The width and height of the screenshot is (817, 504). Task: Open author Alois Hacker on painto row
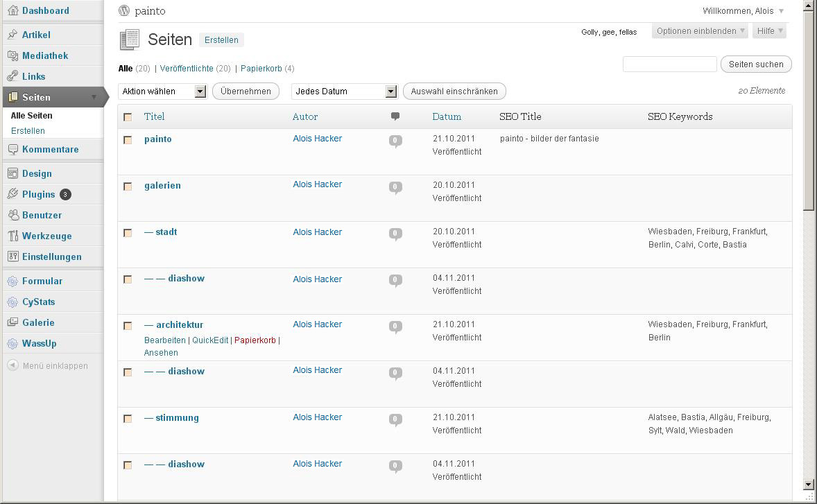pos(318,139)
